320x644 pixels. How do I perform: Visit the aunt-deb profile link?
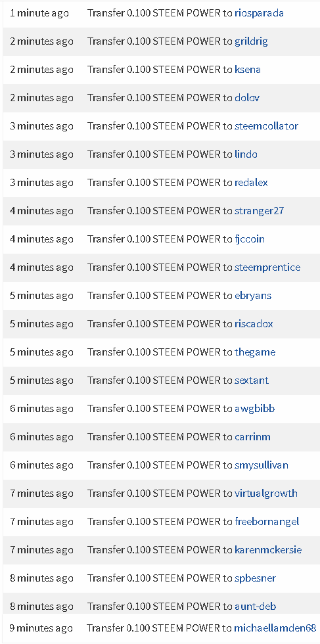[x=255, y=607]
